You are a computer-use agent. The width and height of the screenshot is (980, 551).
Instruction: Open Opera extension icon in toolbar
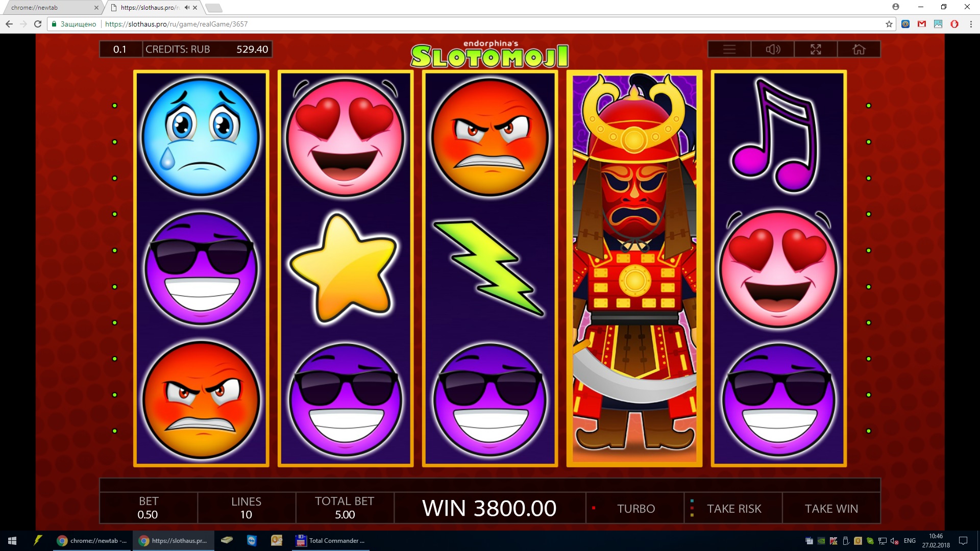click(954, 24)
